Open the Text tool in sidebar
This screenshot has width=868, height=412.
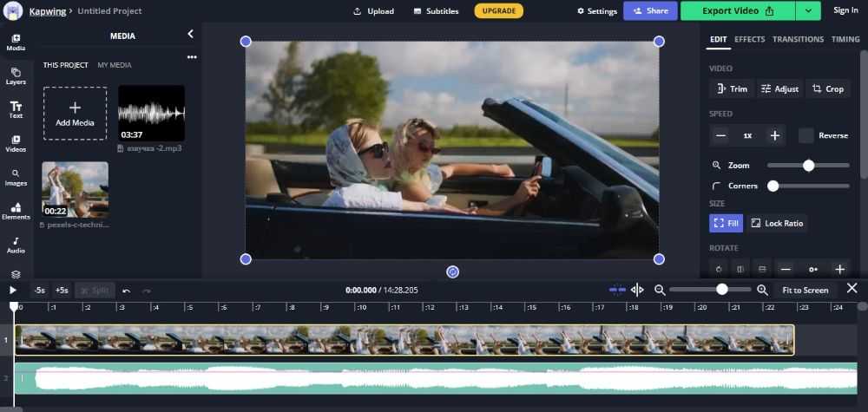tap(16, 109)
